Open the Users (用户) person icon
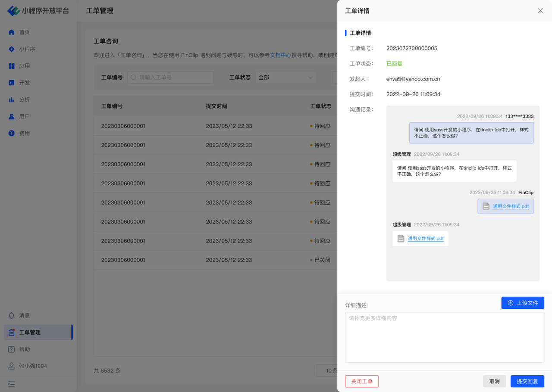552x392 pixels. point(12,116)
